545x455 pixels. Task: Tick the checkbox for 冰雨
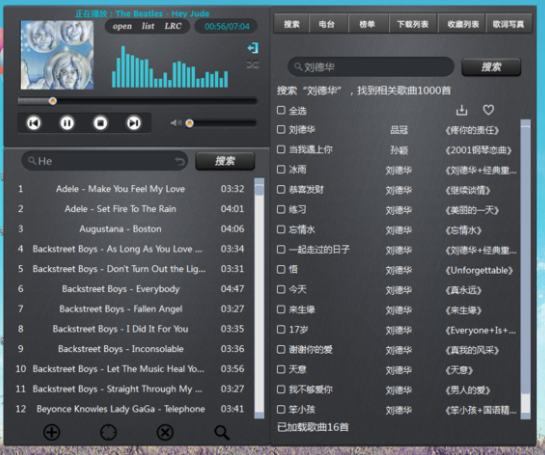(x=281, y=170)
